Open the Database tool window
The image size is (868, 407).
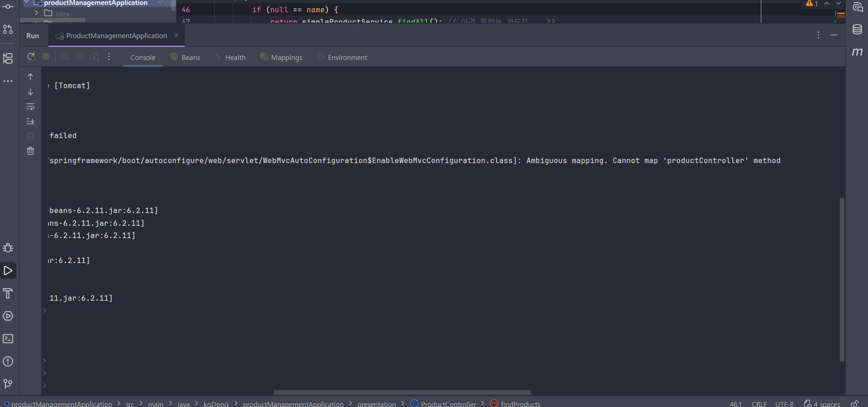[x=858, y=30]
